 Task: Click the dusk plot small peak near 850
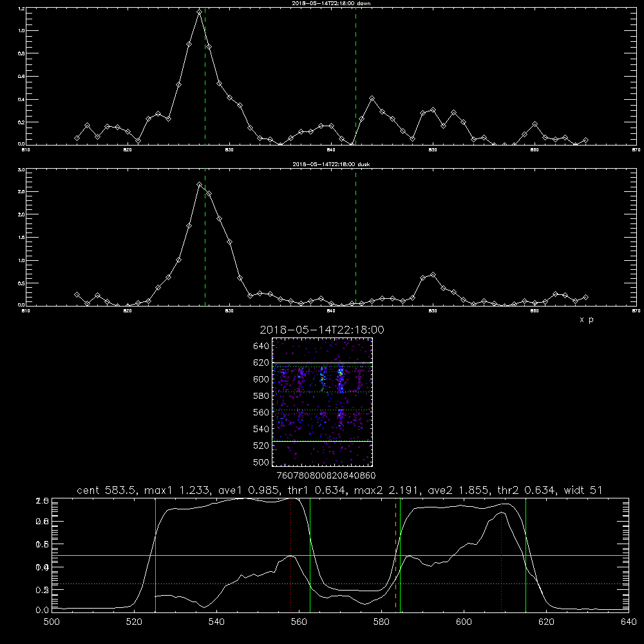433,274
